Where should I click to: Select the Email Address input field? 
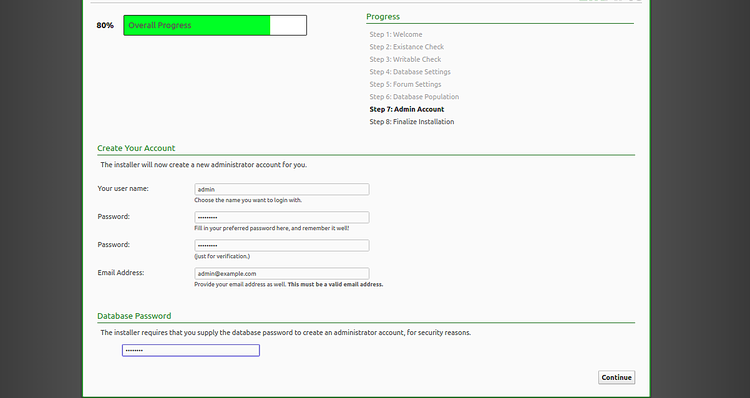pos(282,274)
